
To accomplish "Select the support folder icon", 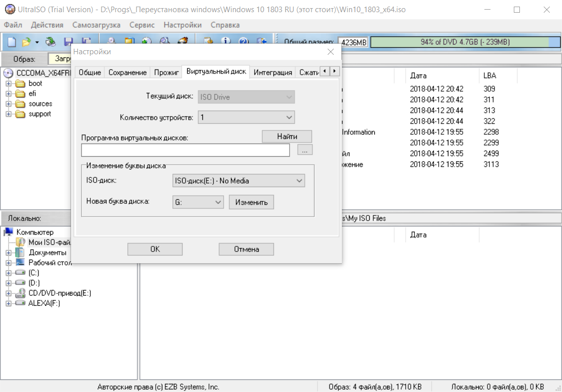I will [20, 114].
